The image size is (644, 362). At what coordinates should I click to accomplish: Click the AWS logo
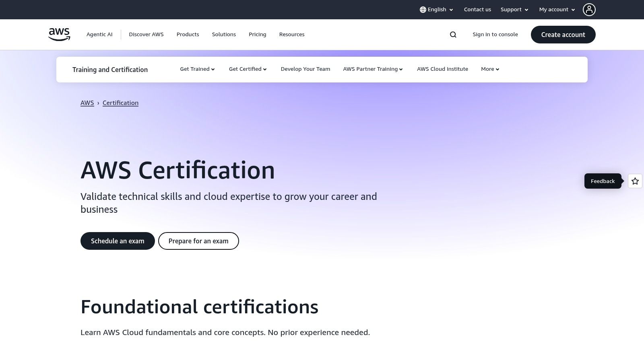[x=59, y=35]
